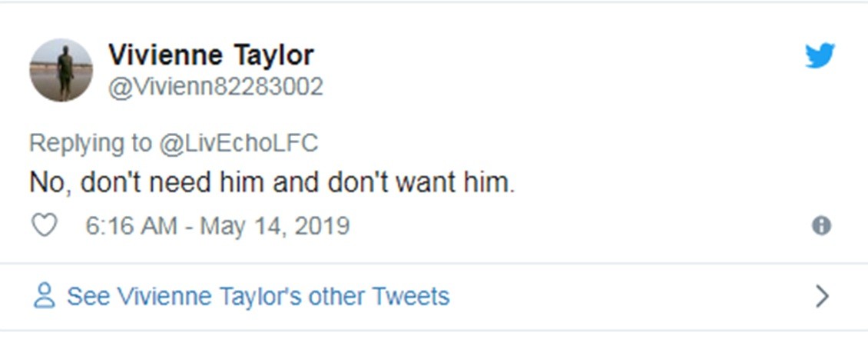Click the person silhouette icon

pyautogui.click(x=45, y=296)
